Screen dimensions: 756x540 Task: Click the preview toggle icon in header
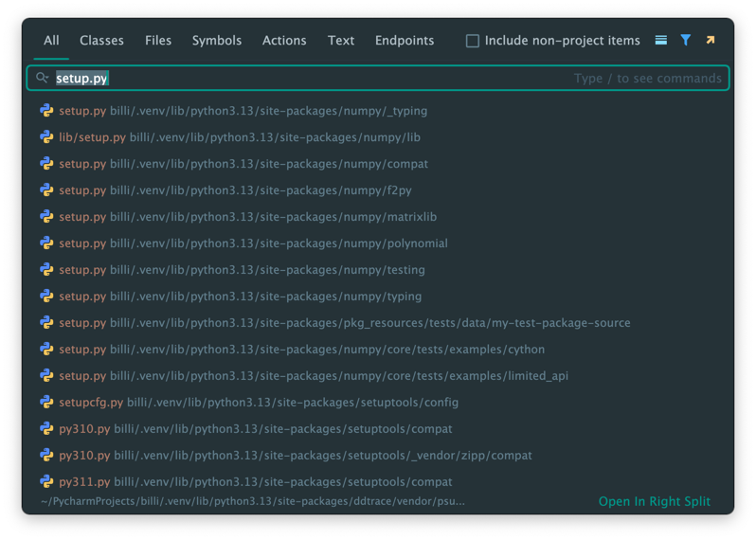661,41
